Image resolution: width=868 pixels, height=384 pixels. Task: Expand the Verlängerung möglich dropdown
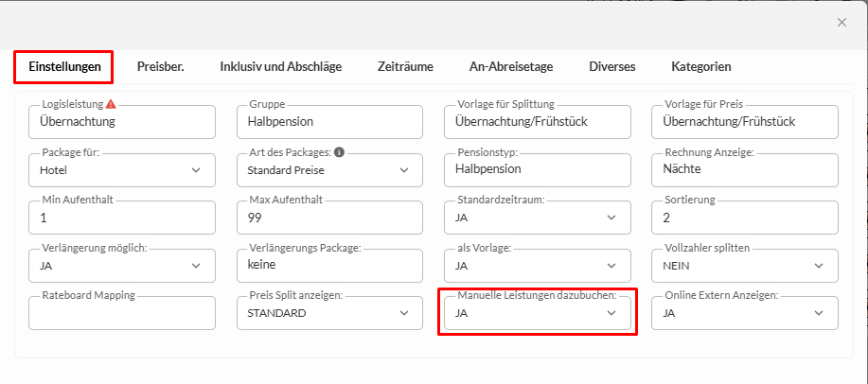pos(122,266)
